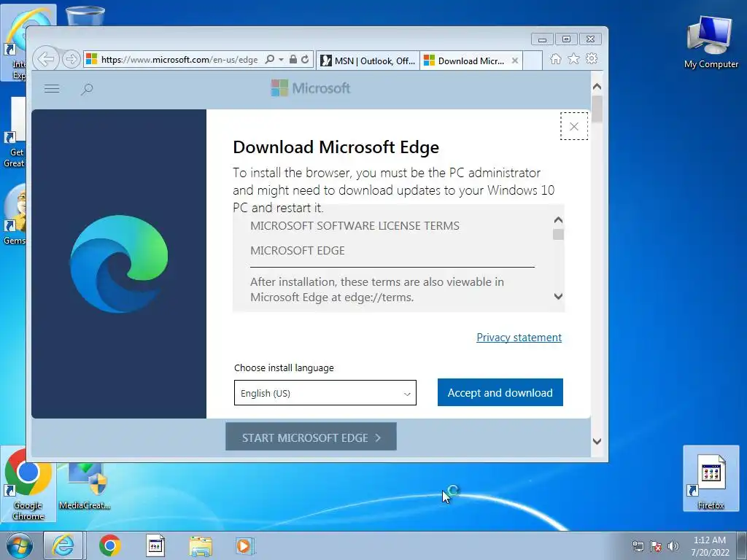Click the browser Forward arrow button

coord(71,60)
